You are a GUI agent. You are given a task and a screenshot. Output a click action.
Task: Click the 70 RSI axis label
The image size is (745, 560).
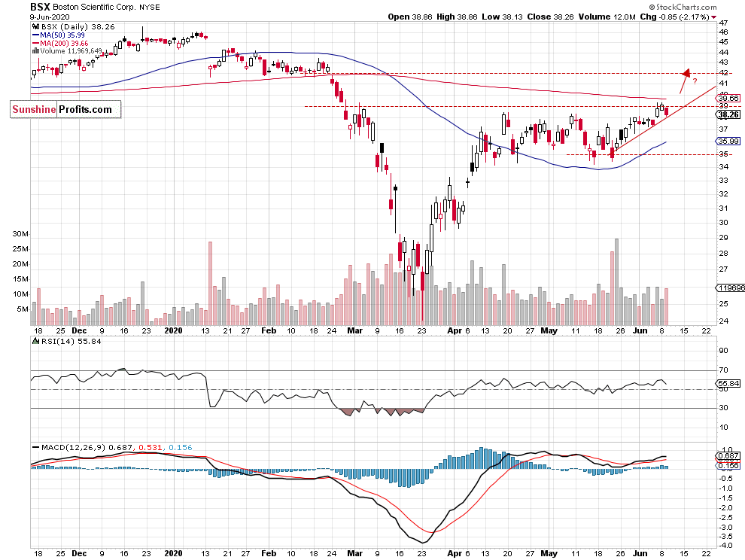[x=723, y=370]
